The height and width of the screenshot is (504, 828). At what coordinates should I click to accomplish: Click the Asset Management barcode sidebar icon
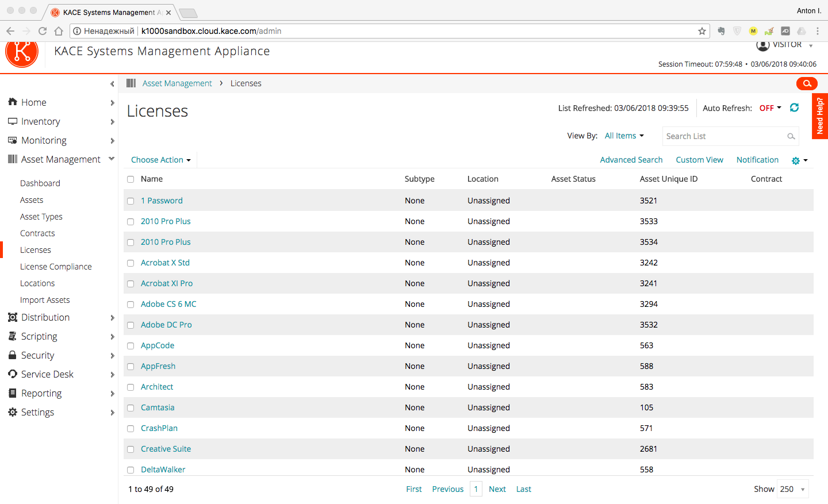point(13,159)
